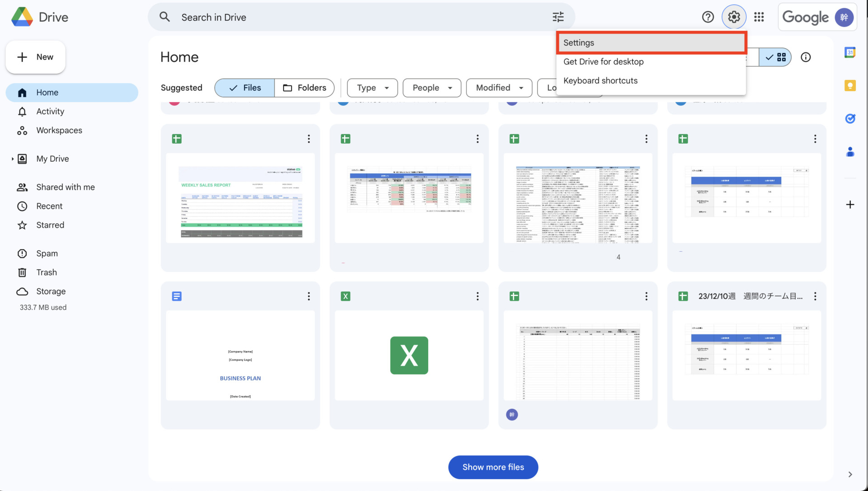This screenshot has width=868, height=491.
Task: Select Get Drive for desktop
Action: coord(603,61)
